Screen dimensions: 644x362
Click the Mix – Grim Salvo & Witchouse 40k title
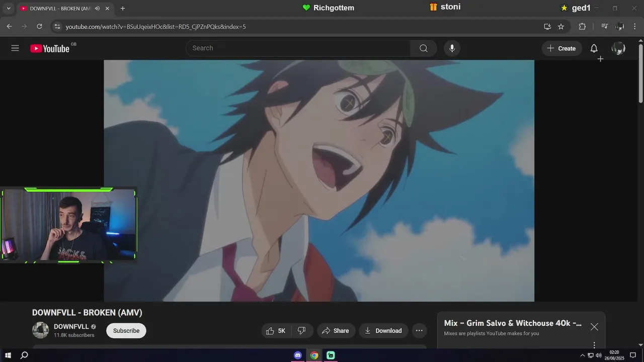pos(513,323)
